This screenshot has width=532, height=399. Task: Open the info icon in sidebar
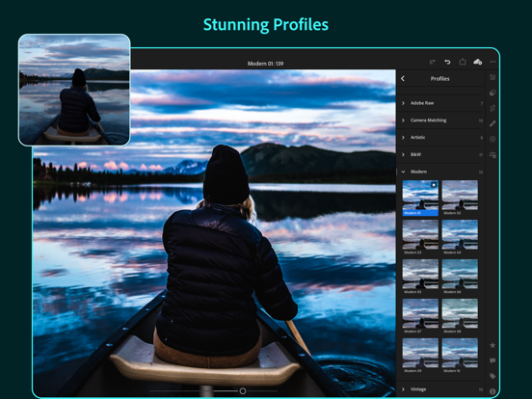click(492, 391)
